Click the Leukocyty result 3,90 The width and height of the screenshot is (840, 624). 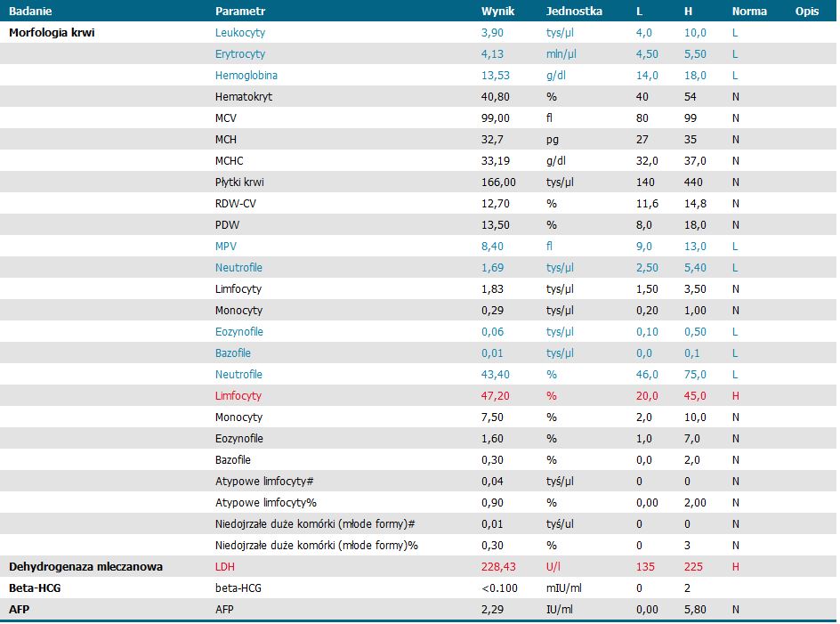(x=492, y=33)
